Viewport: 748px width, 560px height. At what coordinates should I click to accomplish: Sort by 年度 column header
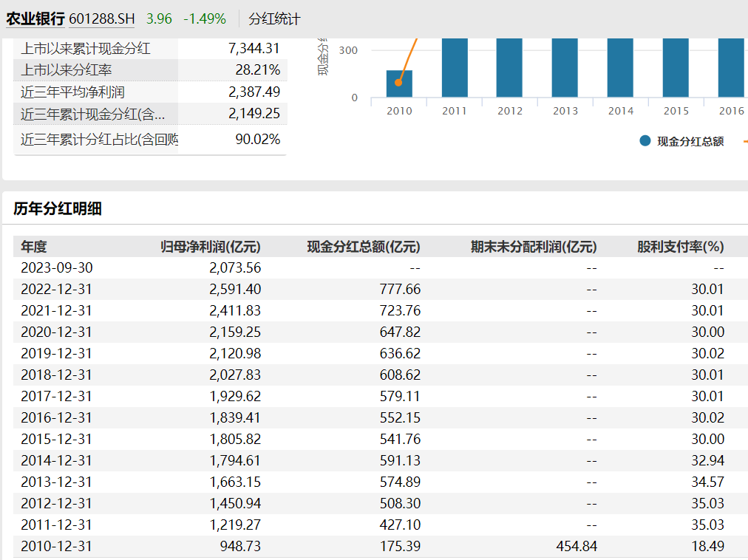34,247
